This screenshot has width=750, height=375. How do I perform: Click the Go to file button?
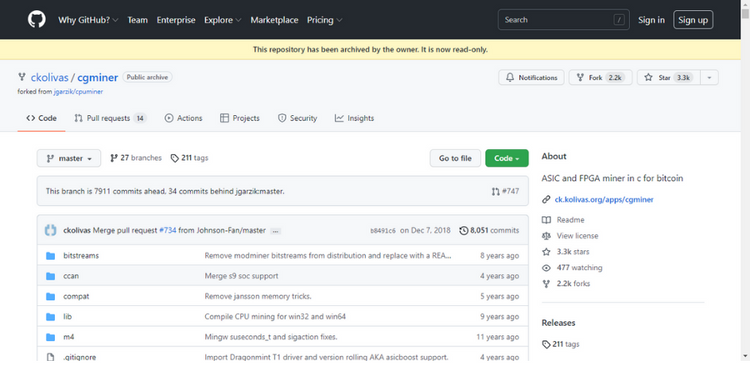click(x=455, y=158)
